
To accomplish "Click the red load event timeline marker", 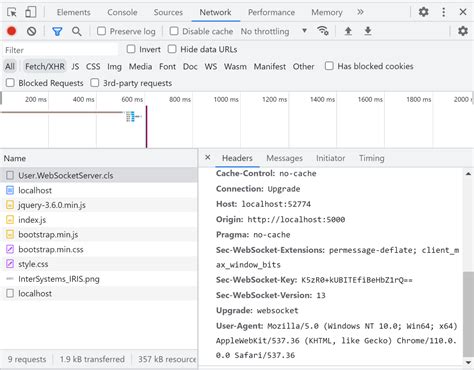I will point(146,127).
